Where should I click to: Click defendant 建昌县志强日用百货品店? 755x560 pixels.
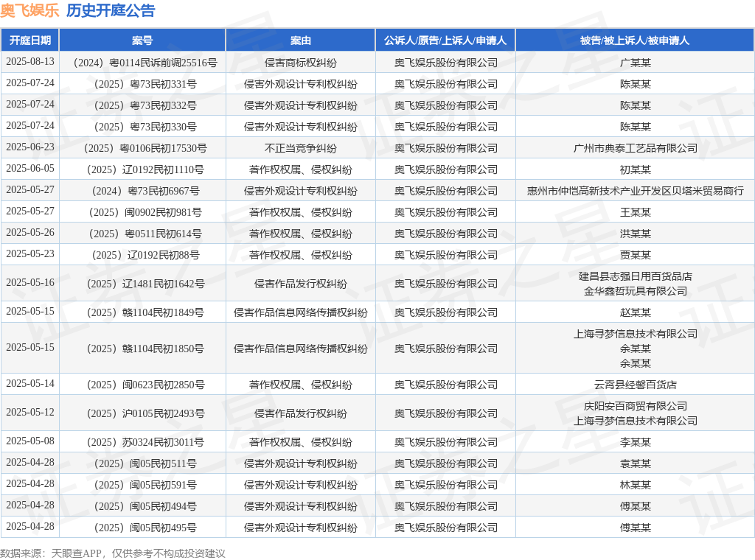pos(635,276)
